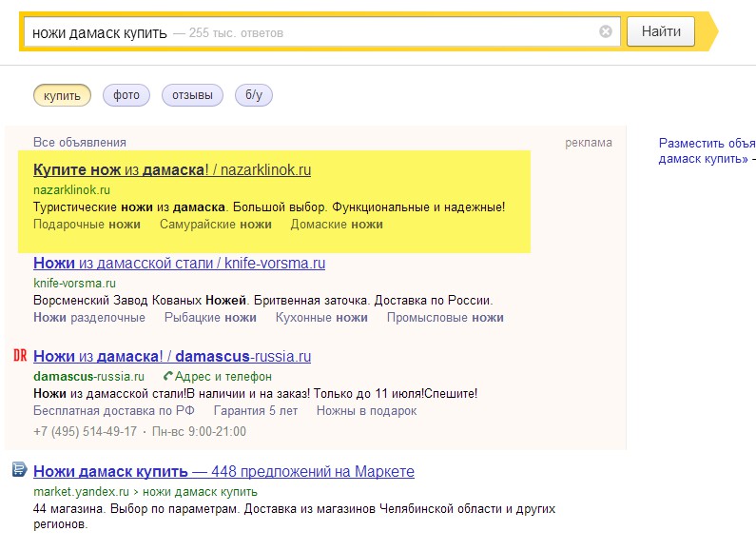Image resolution: width=756 pixels, height=551 pixels.
Task: Click the Market icon beside Ножи дамаск купить
Action: [x=19, y=469]
